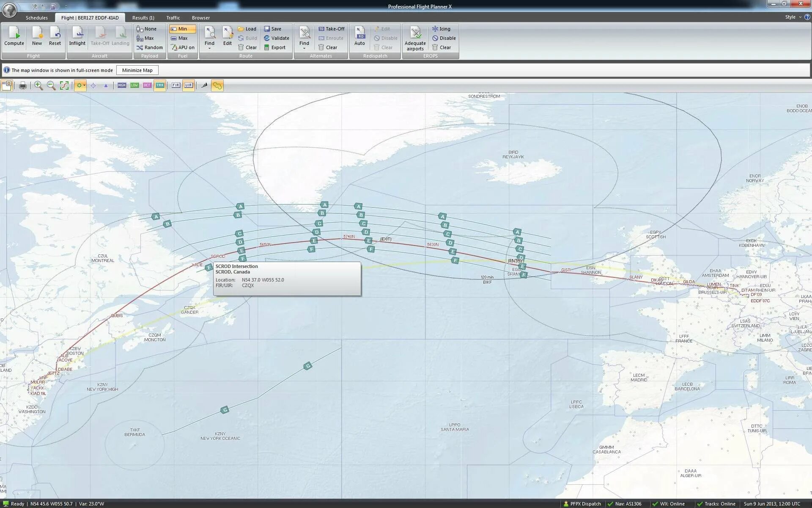
Task: Click the Edit route icon
Action: tap(227, 37)
